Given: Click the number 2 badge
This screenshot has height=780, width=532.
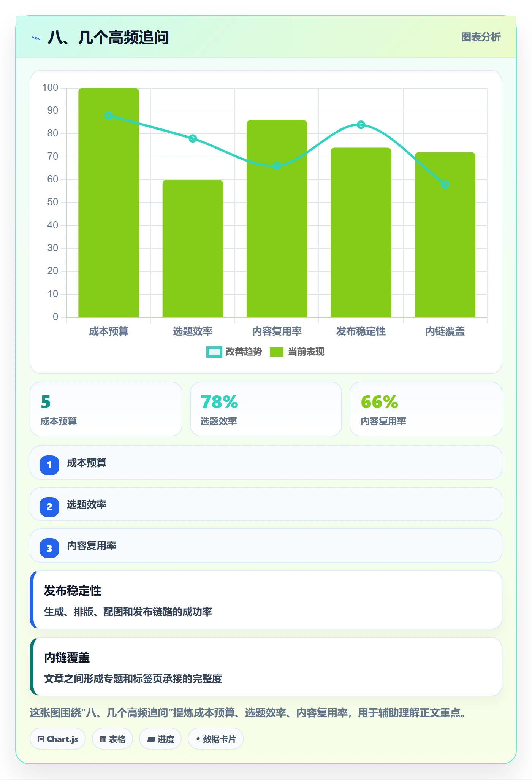Looking at the screenshot, I should pyautogui.click(x=49, y=507).
